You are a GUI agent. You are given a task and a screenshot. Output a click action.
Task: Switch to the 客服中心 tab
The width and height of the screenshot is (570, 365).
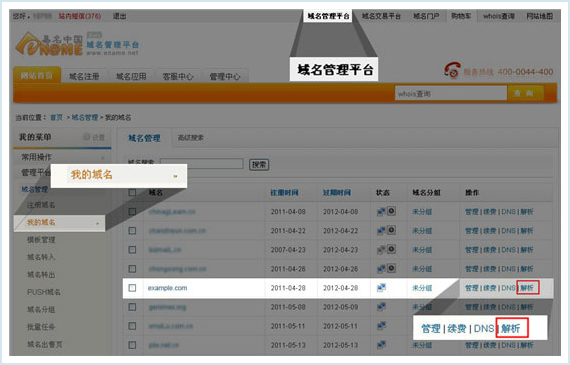[178, 76]
